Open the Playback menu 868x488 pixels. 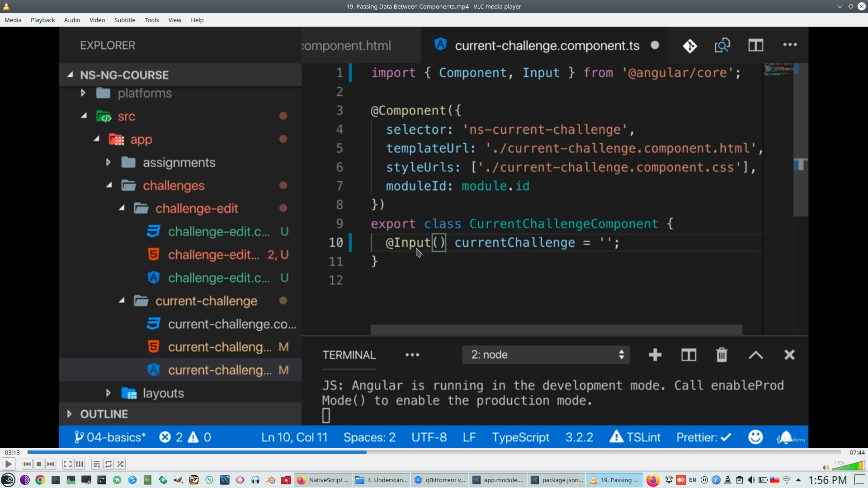pos(42,20)
